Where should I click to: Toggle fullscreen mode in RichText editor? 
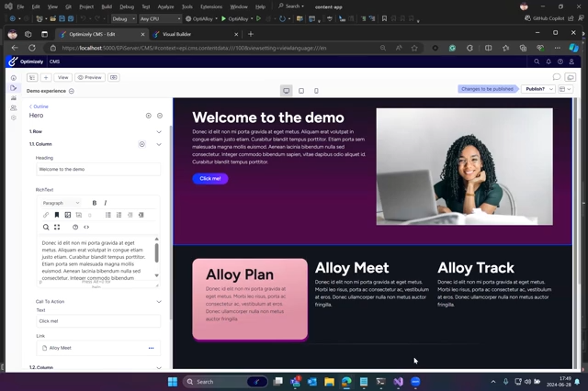[x=57, y=227]
